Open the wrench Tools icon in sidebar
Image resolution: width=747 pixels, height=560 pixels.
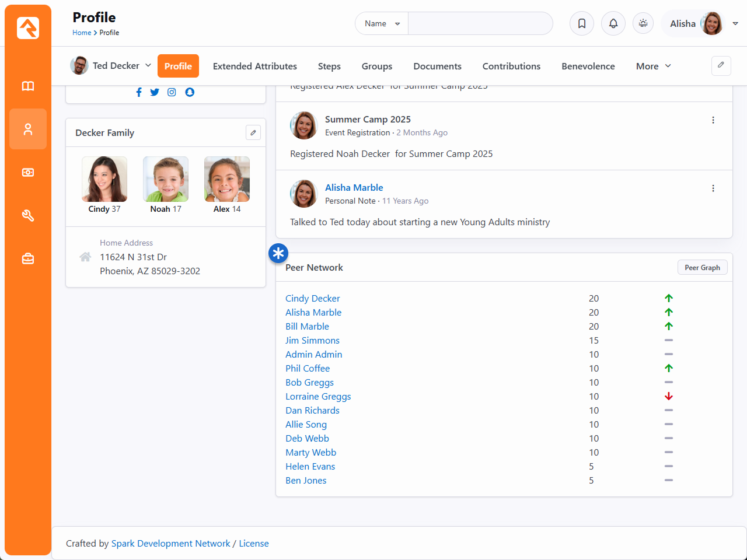coord(27,216)
